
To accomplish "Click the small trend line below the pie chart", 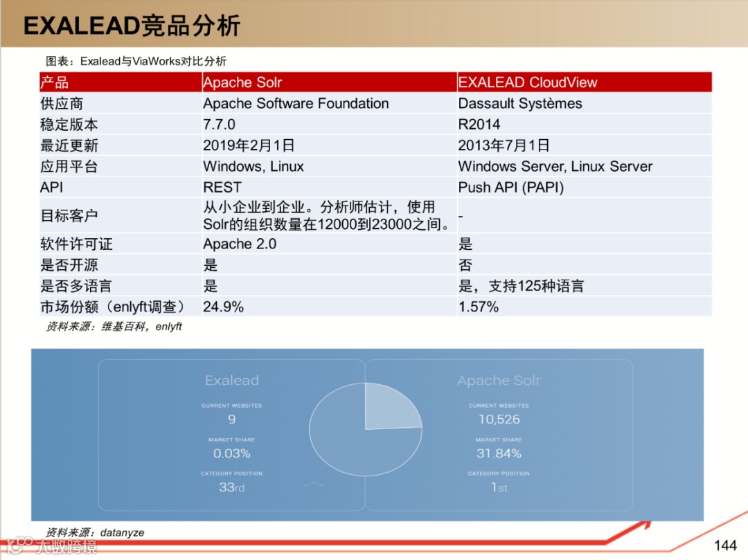I will coord(314,485).
